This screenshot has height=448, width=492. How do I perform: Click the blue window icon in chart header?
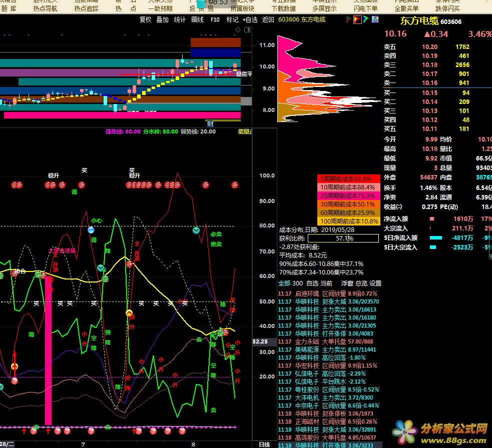[375, 19]
